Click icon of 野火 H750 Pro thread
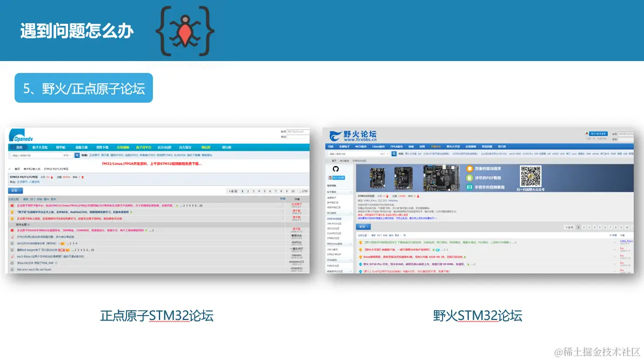Viewport: 644px width, 361px height. (360, 264)
